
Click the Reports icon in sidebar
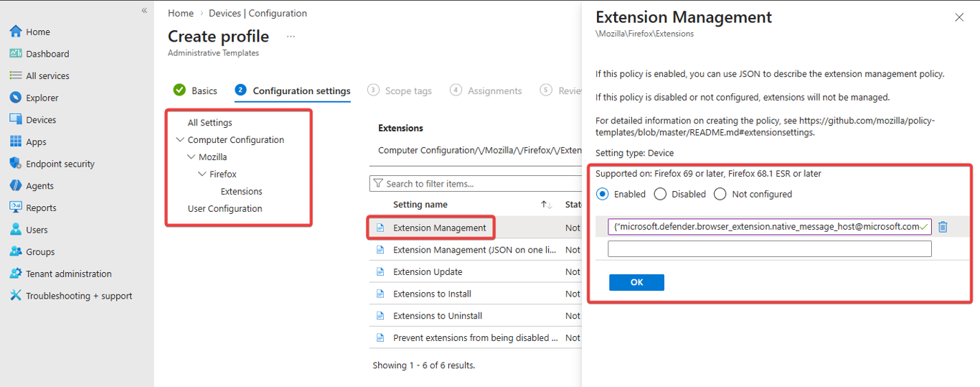click(16, 208)
